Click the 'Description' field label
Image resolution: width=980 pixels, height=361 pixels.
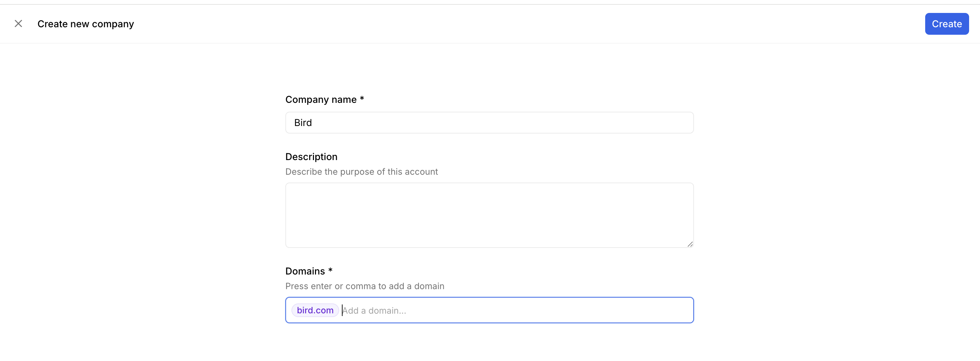[x=311, y=157]
